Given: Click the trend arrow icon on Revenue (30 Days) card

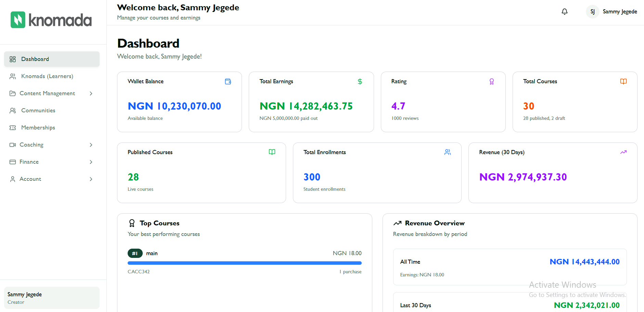Looking at the screenshot, I should [x=623, y=152].
